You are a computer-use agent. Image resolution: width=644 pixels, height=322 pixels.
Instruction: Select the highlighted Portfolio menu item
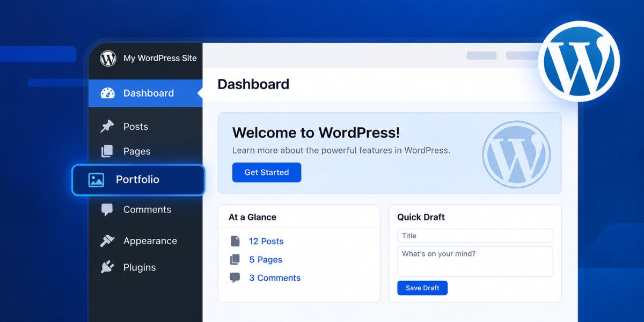coord(138,180)
